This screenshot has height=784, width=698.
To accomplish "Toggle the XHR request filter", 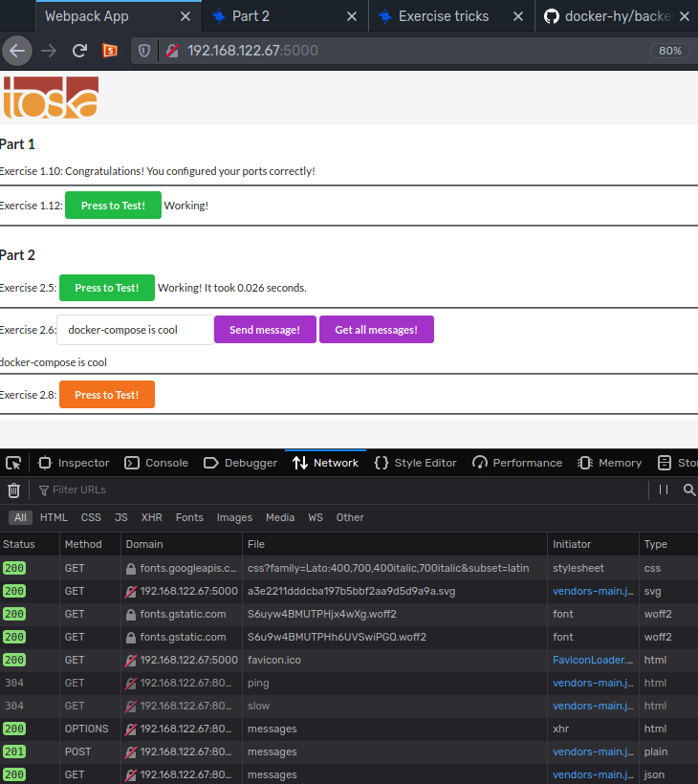I will [151, 517].
